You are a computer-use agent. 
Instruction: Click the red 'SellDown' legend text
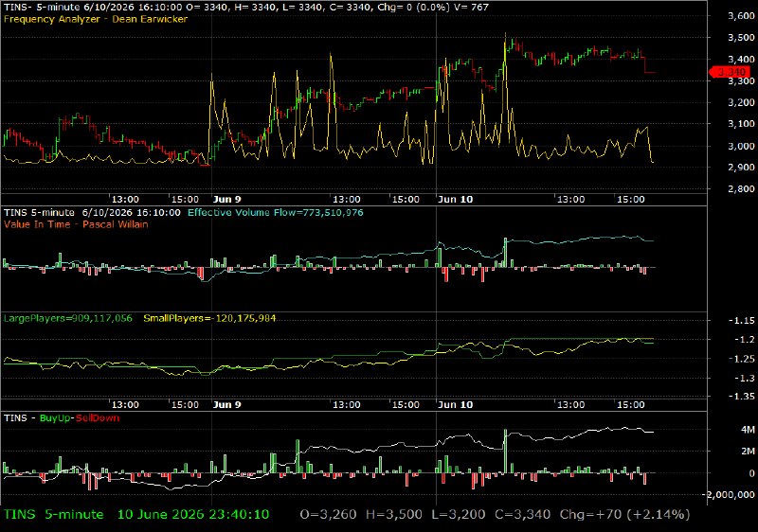point(98,418)
